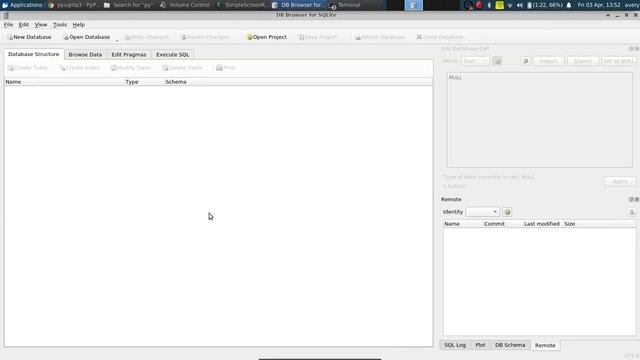Click the Delete Table button

click(x=182, y=68)
